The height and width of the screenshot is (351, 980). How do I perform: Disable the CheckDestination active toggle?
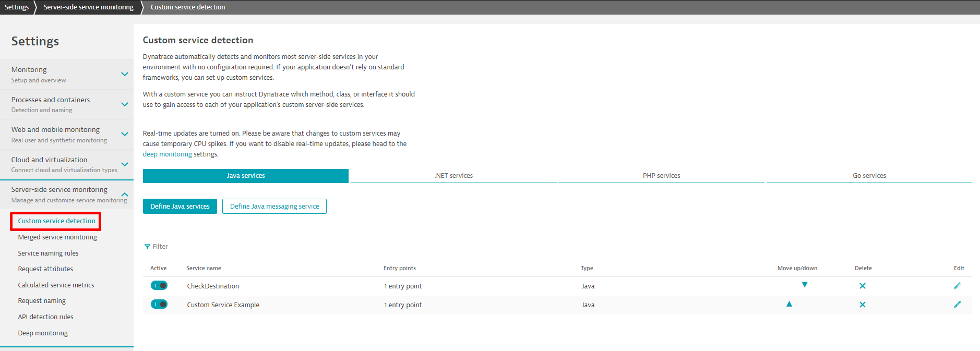(159, 285)
